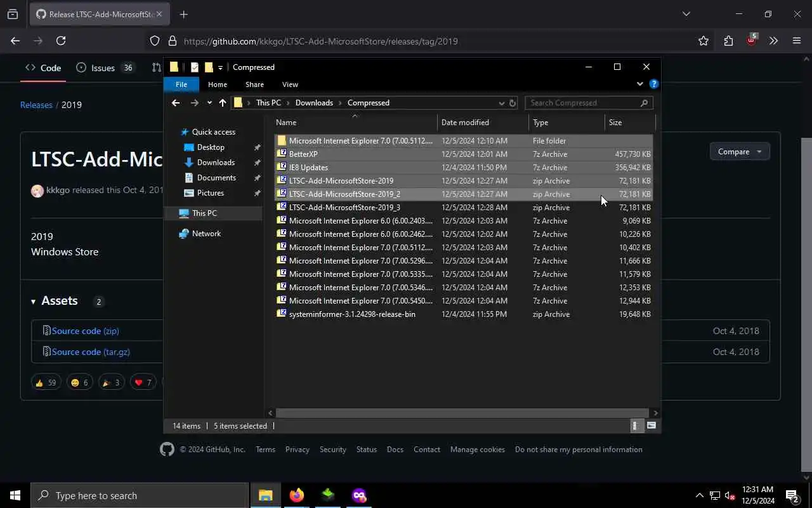Viewport: 812px width, 508px height.
Task: Select the BetterXP archive file
Action: (463, 154)
